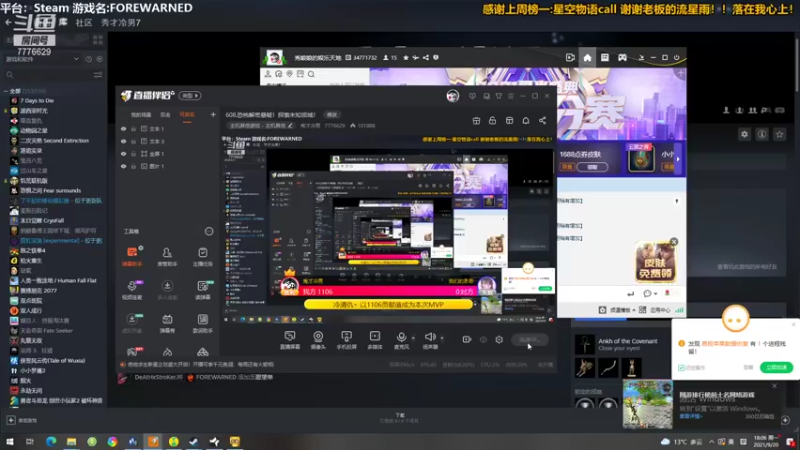The height and width of the screenshot is (450, 800).
Task: Open the streaming tool hamburger menu
Action: coord(511,96)
